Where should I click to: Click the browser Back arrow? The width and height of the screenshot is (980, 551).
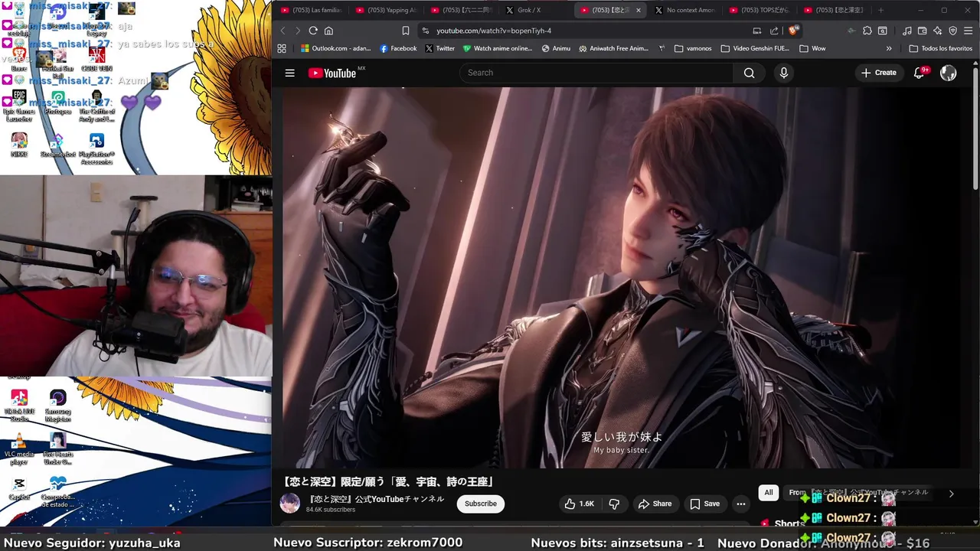pyautogui.click(x=283, y=31)
